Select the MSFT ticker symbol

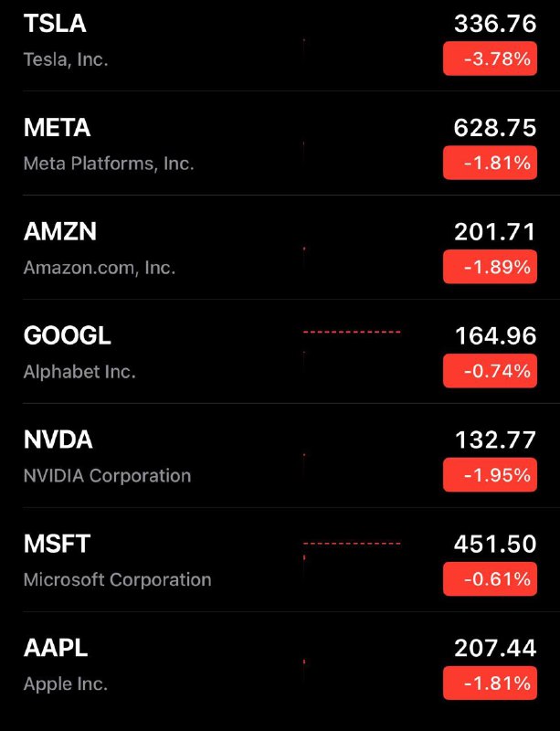(57, 544)
